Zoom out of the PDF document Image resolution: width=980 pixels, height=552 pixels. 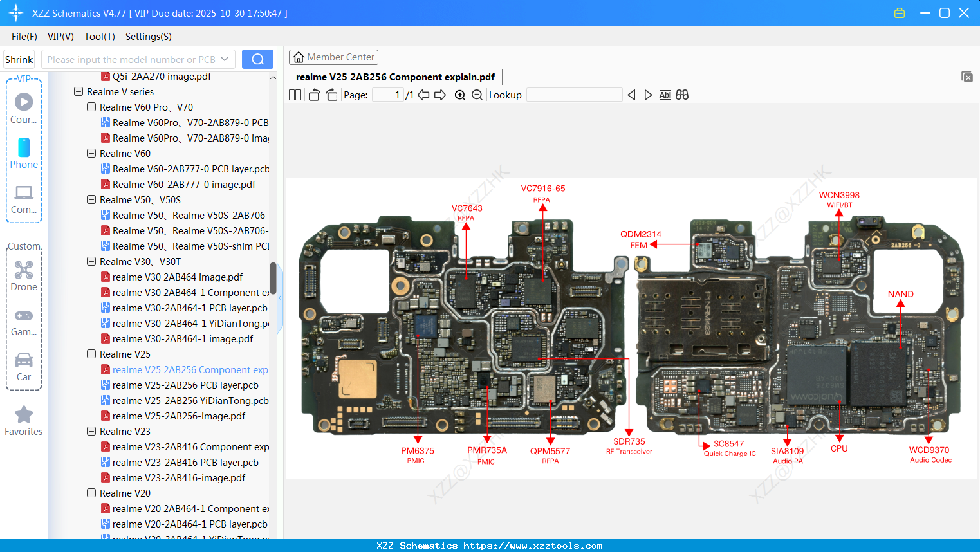tap(476, 95)
